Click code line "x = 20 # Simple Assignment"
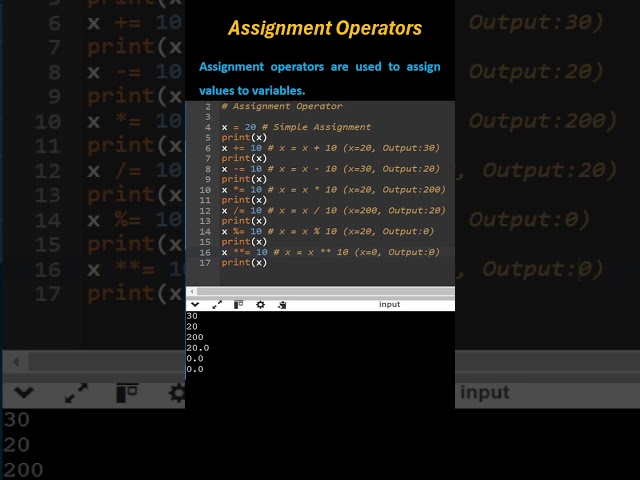640x480 pixels. (x=296, y=127)
